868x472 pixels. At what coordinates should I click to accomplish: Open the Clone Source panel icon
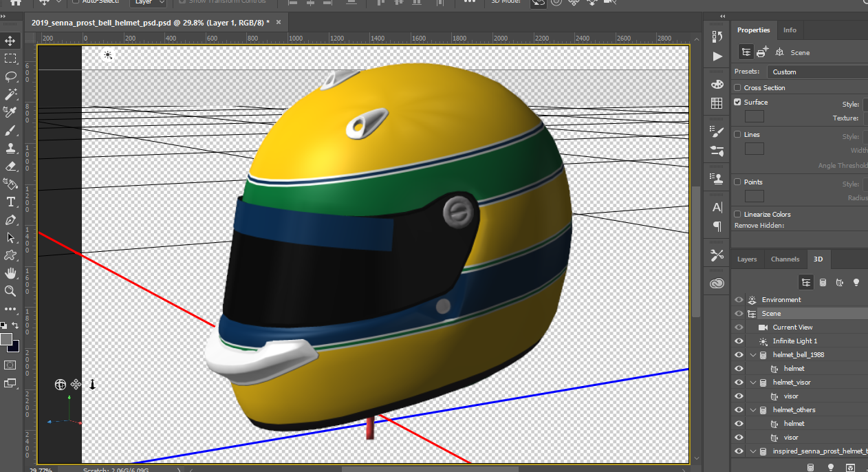tap(717, 179)
